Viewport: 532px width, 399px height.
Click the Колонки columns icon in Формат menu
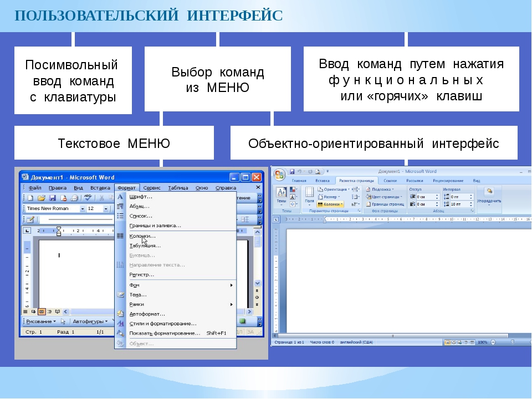coord(120,236)
